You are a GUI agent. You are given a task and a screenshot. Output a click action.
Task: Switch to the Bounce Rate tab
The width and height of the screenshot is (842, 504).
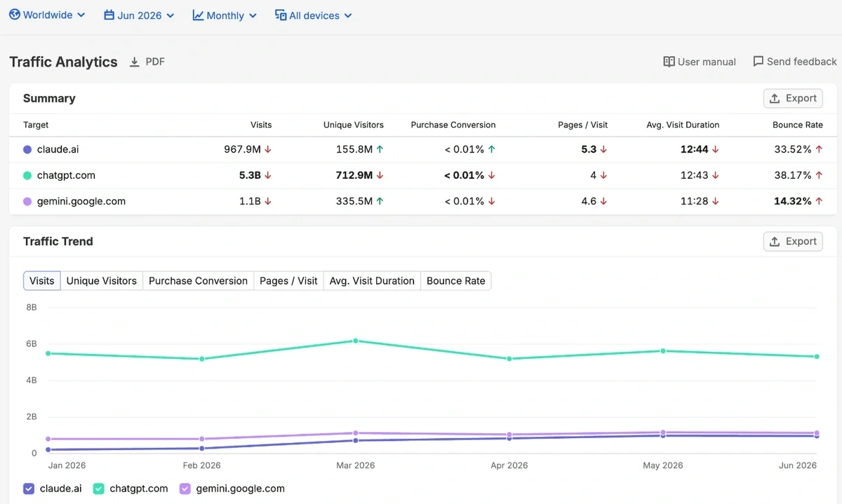pos(456,280)
